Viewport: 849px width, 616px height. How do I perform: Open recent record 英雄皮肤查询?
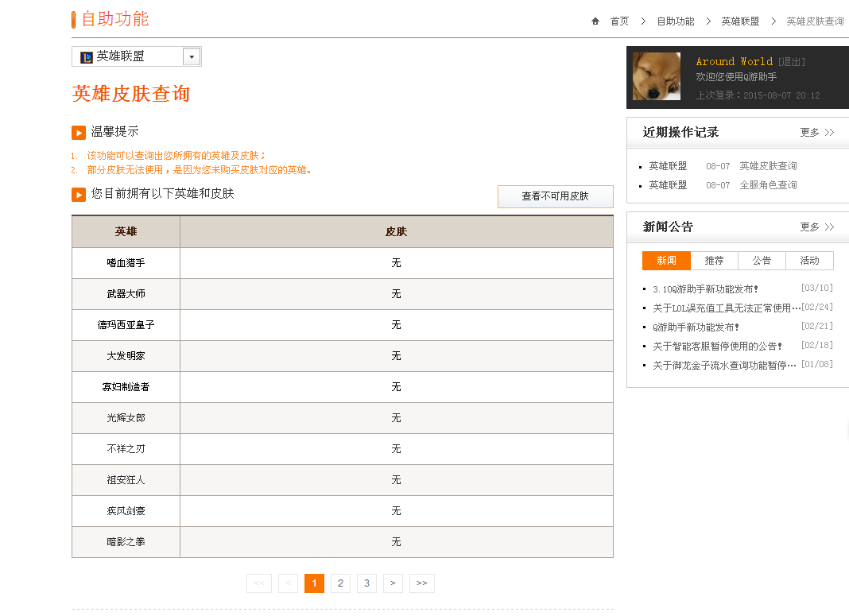coord(768,165)
